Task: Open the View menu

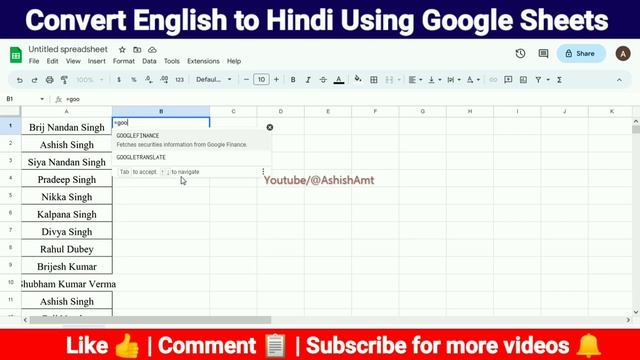Action: [73, 61]
